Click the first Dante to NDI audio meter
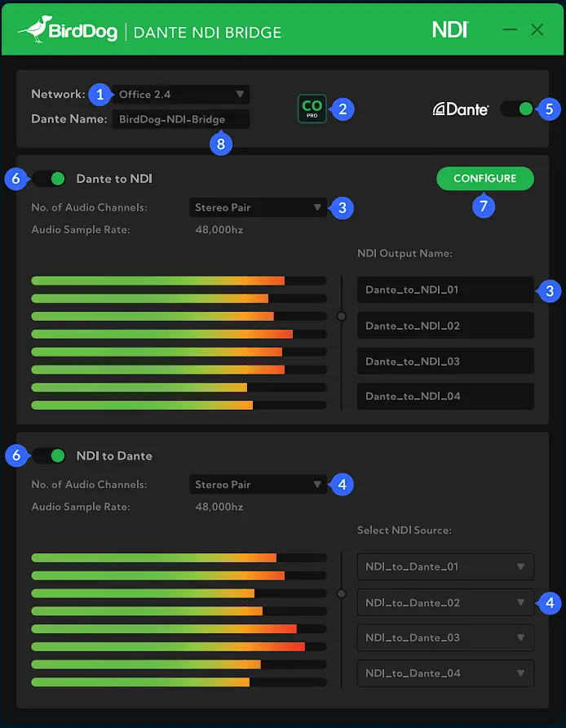This screenshot has width=566, height=728. pyautogui.click(x=179, y=281)
